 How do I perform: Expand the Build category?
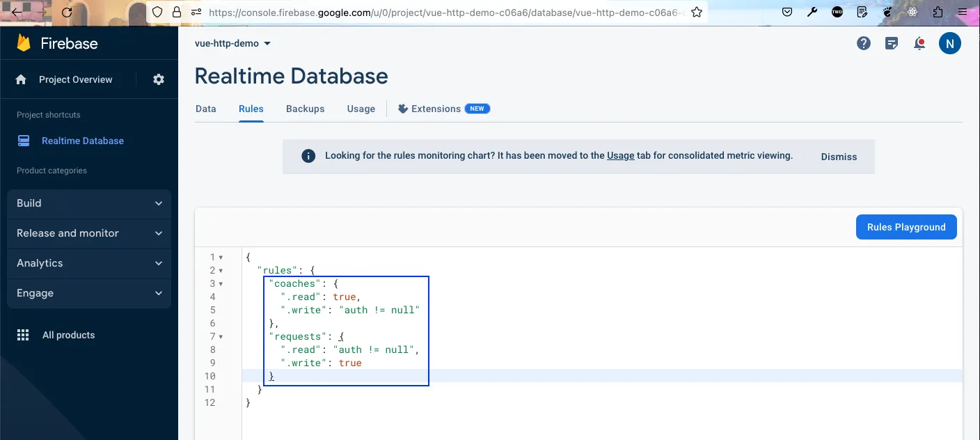[89, 203]
